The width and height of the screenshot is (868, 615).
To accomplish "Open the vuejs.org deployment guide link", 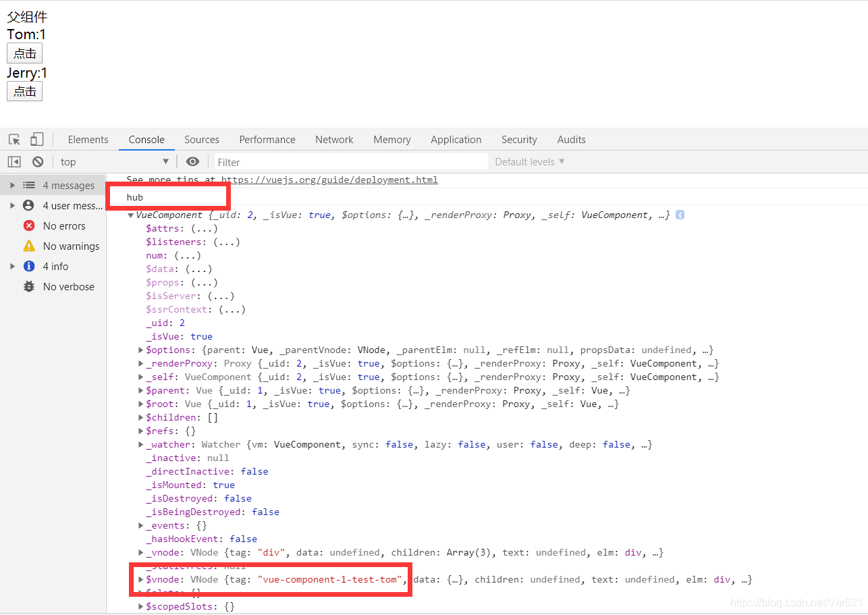I will click(329, 180).
